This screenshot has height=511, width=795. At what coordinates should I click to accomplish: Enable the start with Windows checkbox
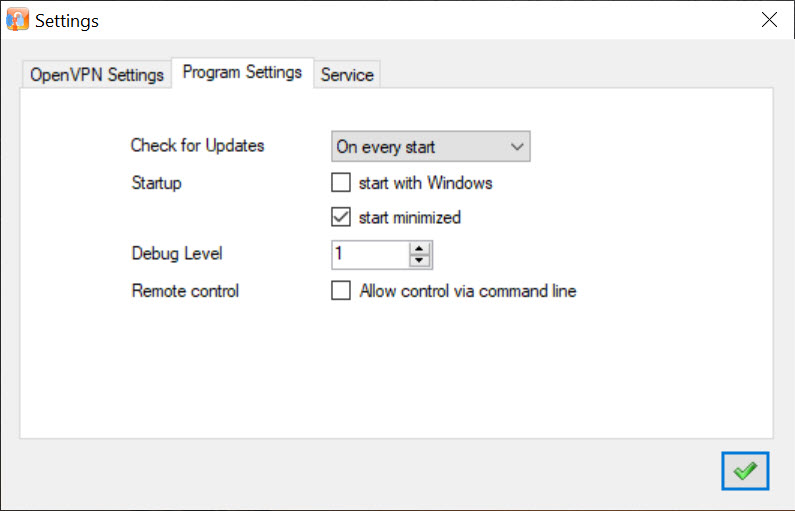(x=341, y=182)
